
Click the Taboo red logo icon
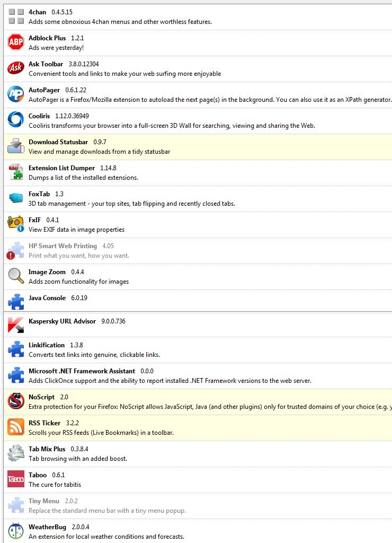(16, 479)
